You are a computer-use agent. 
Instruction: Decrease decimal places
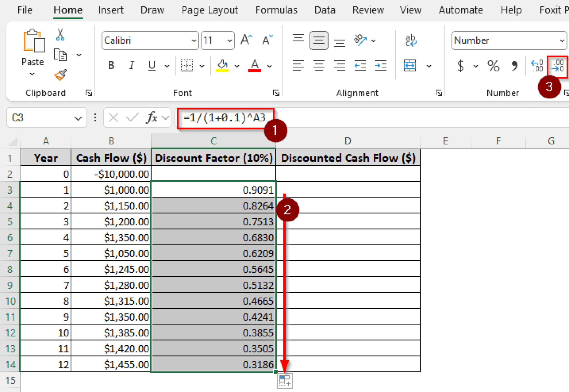(557, 66)
